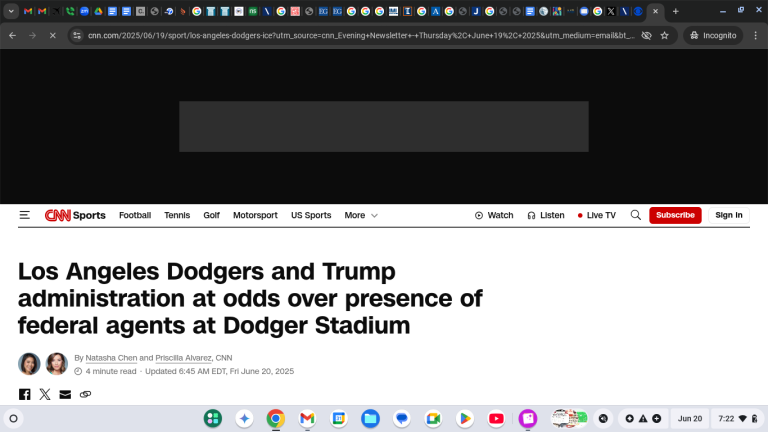Go to the Sports section home

89,215
